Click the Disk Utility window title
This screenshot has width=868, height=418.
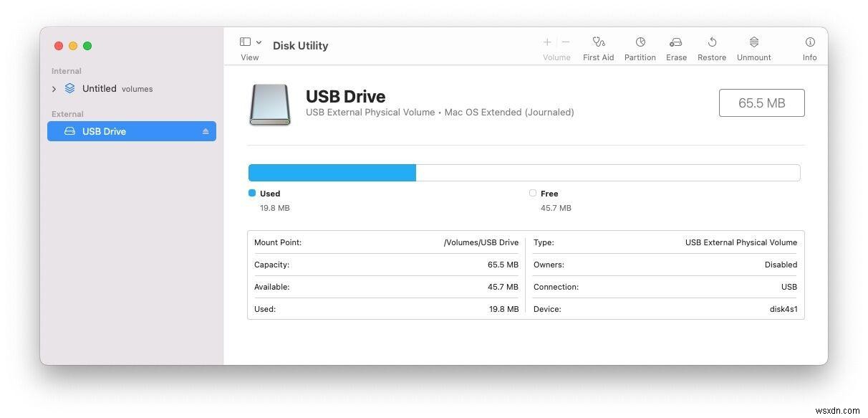pos(300,45)
